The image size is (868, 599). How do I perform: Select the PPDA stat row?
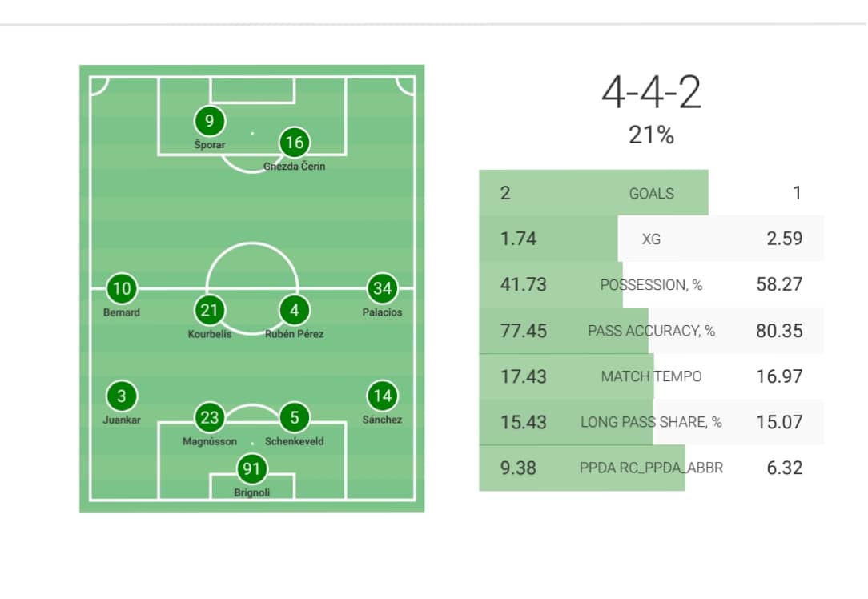[651, 468]
